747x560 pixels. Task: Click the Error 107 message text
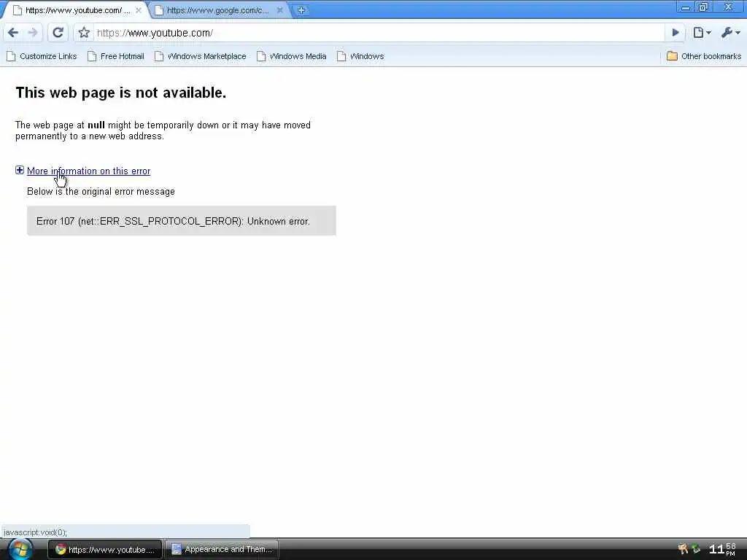[x=173, y=222]
